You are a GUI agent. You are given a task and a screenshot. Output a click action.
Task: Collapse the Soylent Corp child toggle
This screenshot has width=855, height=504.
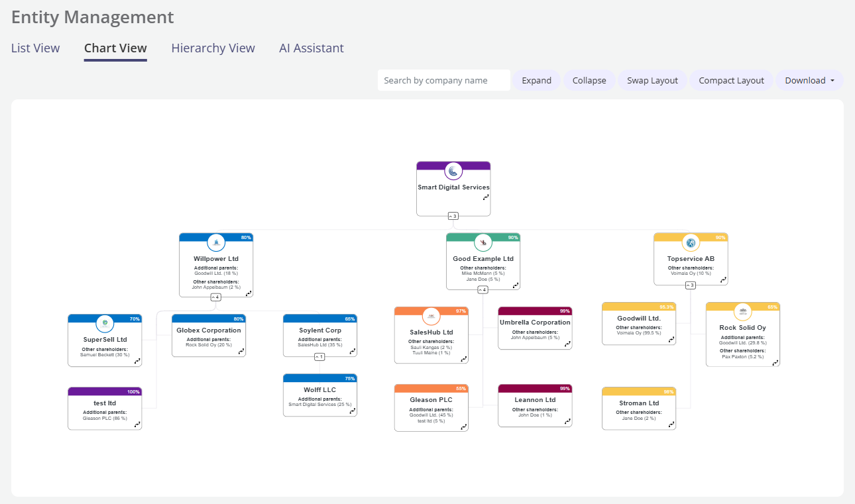pyautogui.click(x=319, y=357)
